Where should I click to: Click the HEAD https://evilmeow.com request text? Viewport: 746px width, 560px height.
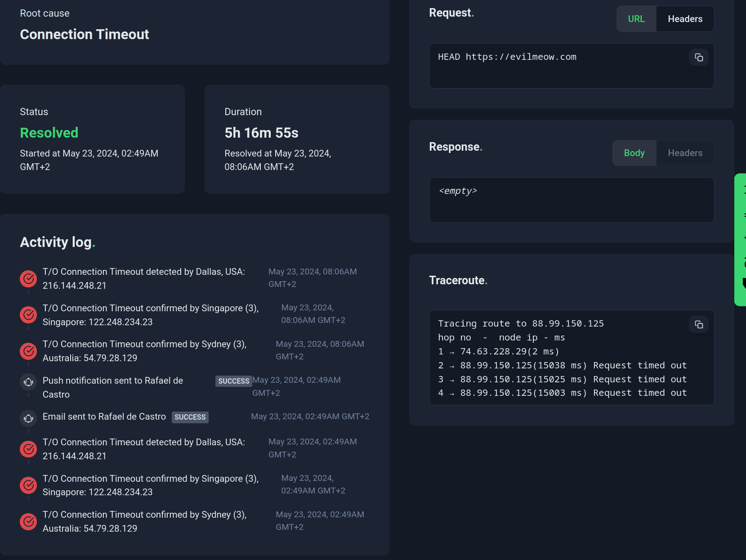click(x=507, y=57)
